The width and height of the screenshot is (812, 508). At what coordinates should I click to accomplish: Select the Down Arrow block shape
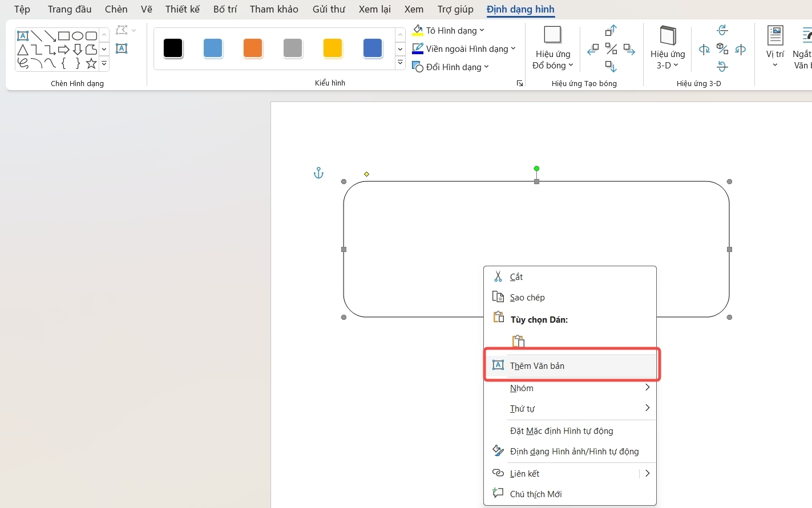78,50
